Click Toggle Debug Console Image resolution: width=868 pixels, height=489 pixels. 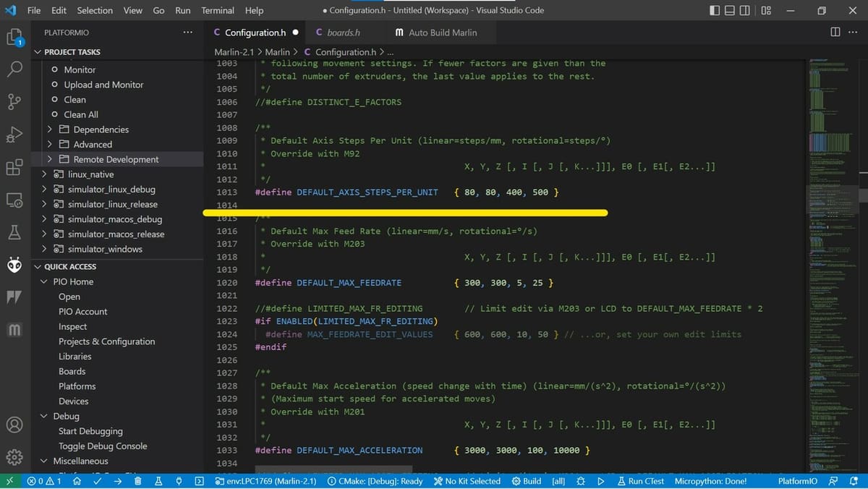pos(103,446)
